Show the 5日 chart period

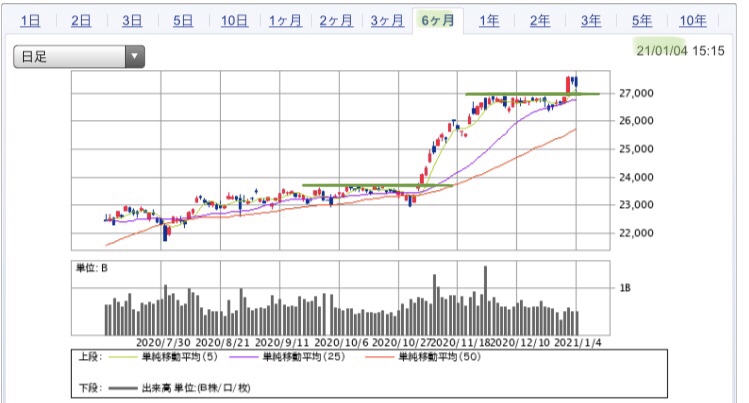point(183,21)
